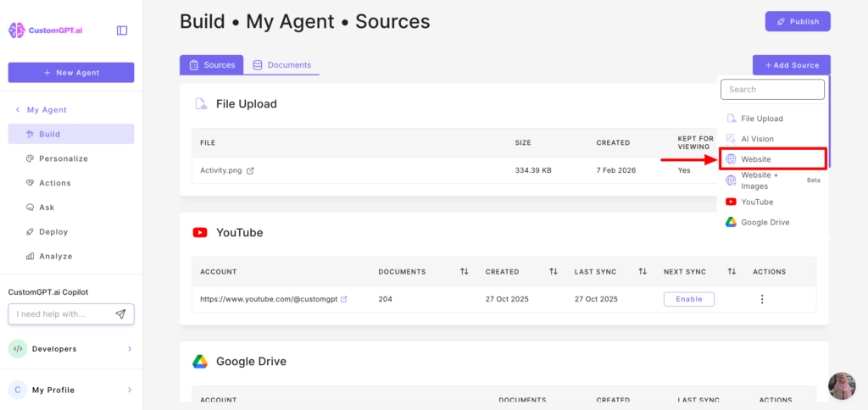Open the three-dot actions menu for YouTube
The width and height of the screenshot is (868, 410).
762,299
